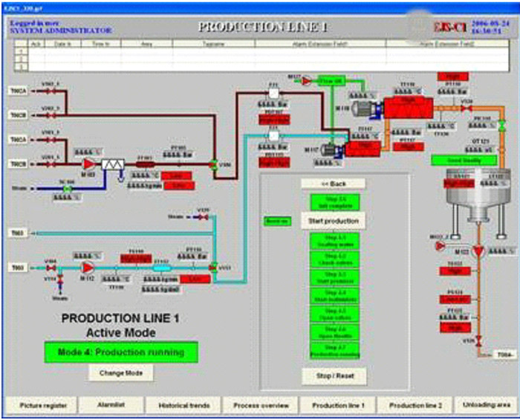Click the green Flow OK indicator

click(331, 81)
